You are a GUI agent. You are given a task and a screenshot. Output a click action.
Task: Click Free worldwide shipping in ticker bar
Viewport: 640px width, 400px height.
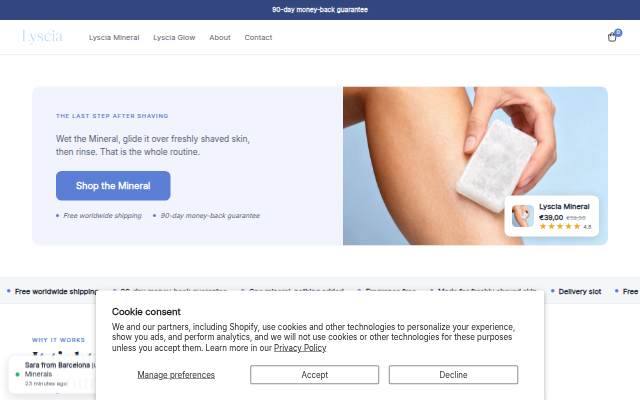point(56,291)
